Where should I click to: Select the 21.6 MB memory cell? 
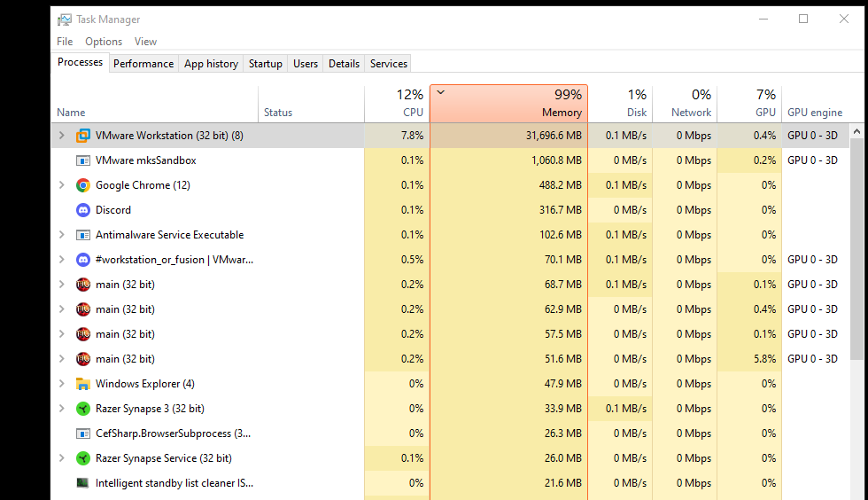[508, 483]
